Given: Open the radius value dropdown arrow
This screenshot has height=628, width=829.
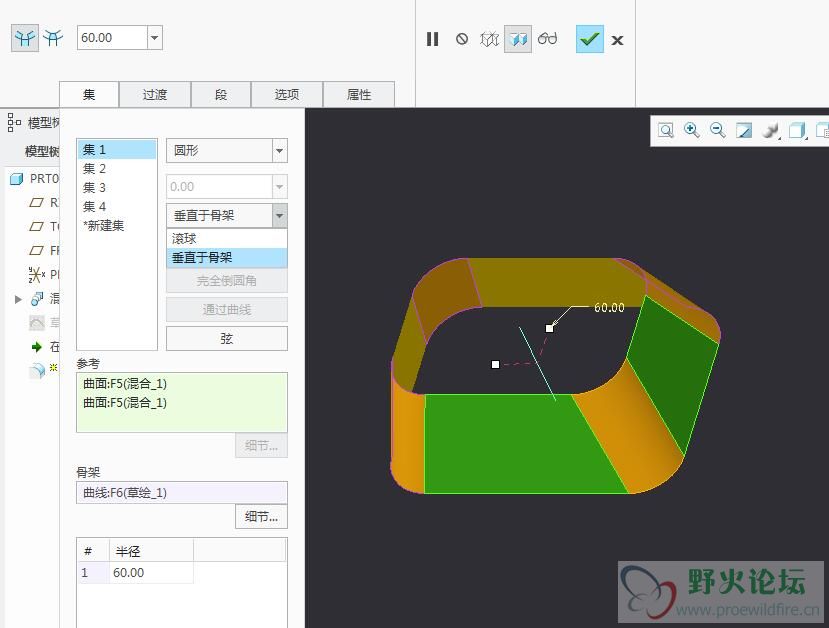Looking at the screenshot, I should [x=154, y=38].
